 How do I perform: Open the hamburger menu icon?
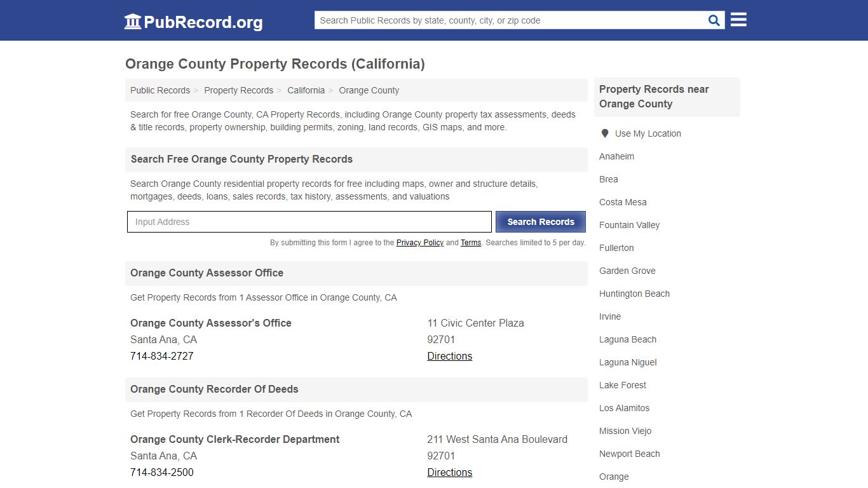coord(738,20)
